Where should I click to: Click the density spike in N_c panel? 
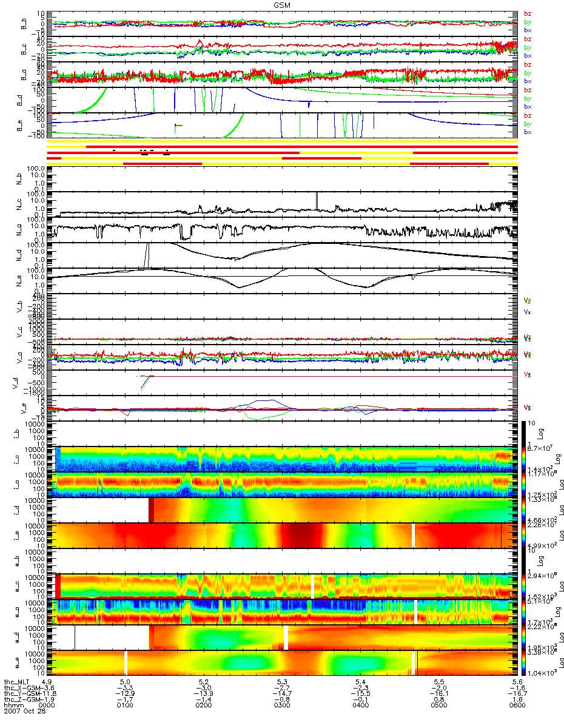(316, 201)
